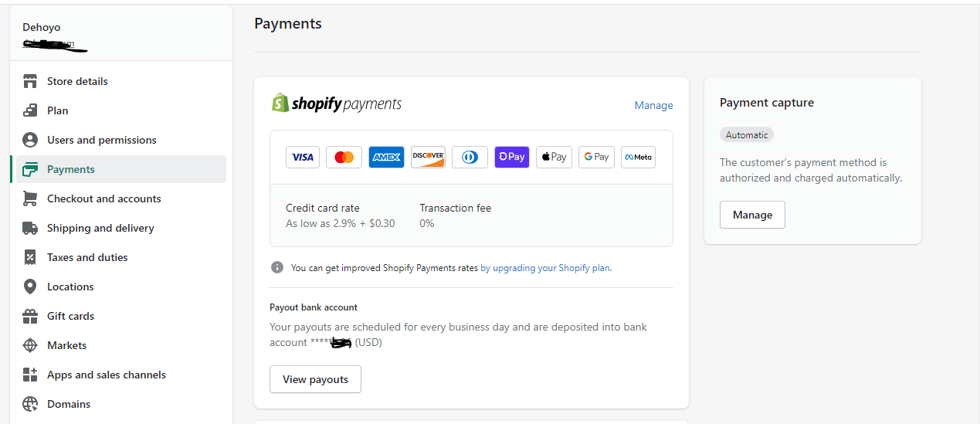Open Manage link for Shopify Payments

click(x=654, y=105)
